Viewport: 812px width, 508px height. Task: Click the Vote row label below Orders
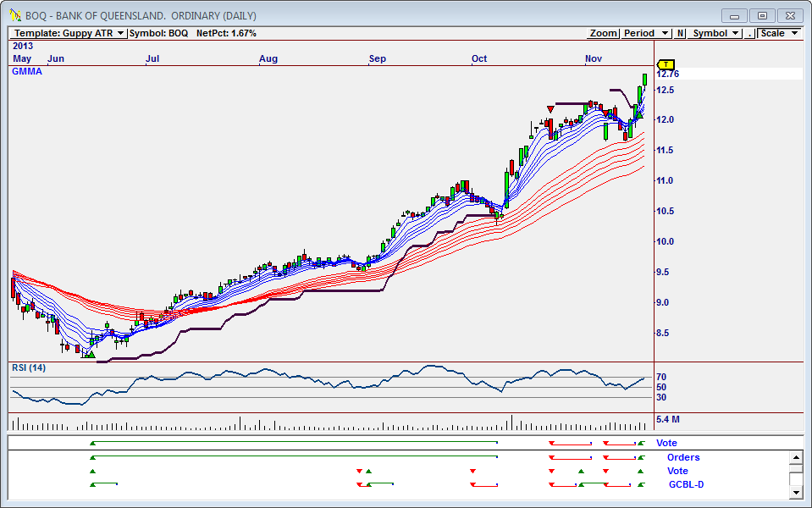677,471
